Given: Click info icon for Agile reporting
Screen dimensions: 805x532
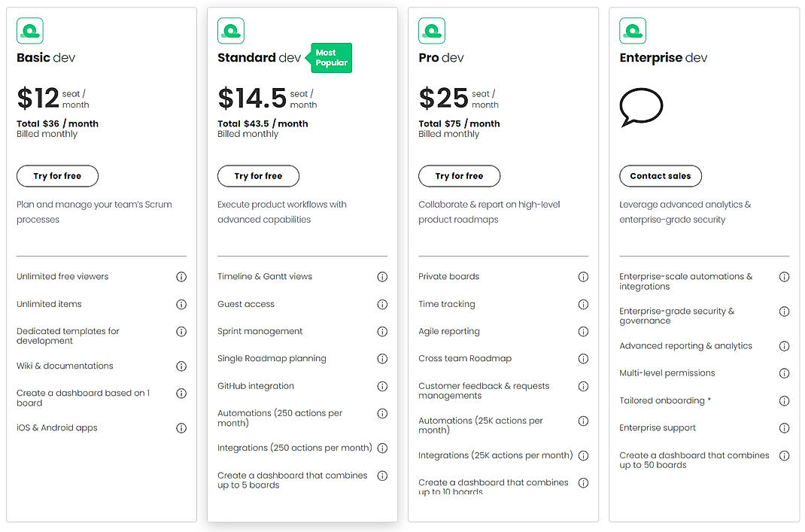Looking at the screenshot, I should (584, 331).
